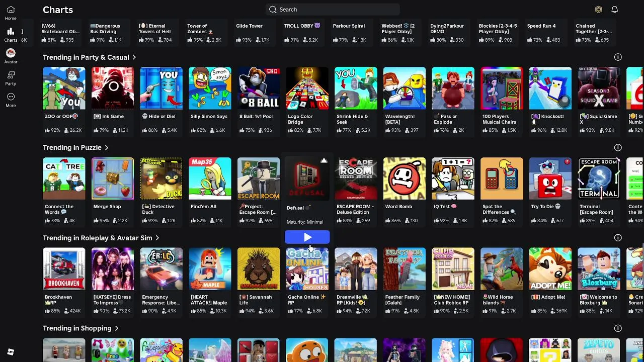Open Welcome to Bloxburg thumbnail
The height and width of the screenshot is (362, 644).
[599, 269]
